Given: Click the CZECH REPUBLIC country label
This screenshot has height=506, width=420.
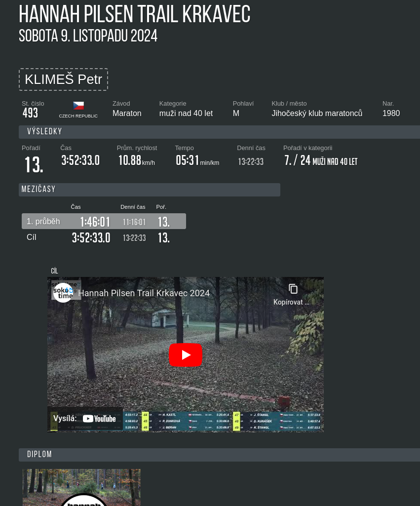Looking at the screenshot, I should [78, 116].
